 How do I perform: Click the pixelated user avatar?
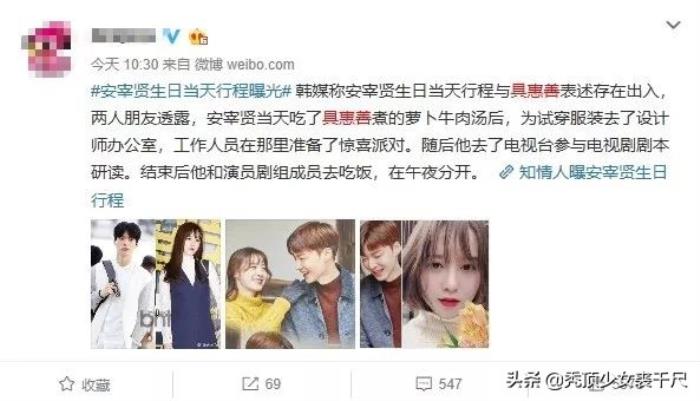[46, 48]
